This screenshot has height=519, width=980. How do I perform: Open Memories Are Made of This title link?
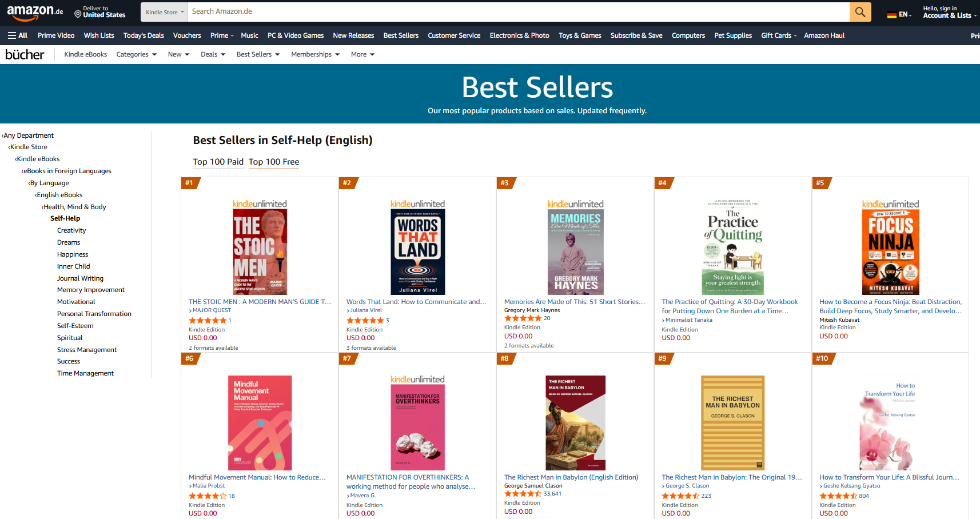tap(575, 302)
